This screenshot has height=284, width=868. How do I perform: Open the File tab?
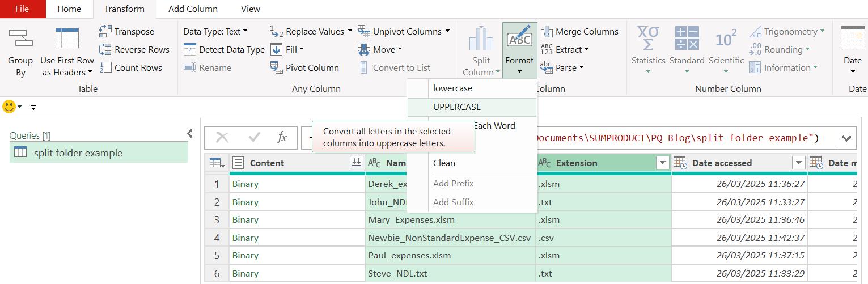(x=22, y=9)
